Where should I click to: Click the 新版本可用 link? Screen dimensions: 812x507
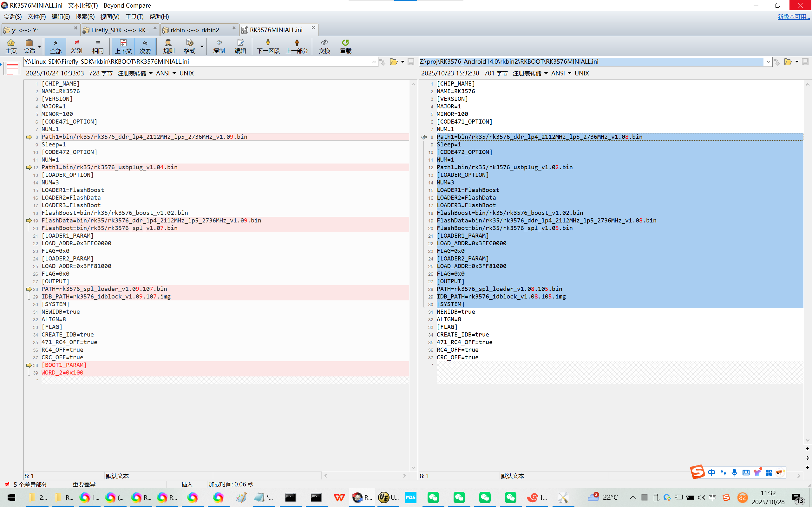click(x=793, y=16)
